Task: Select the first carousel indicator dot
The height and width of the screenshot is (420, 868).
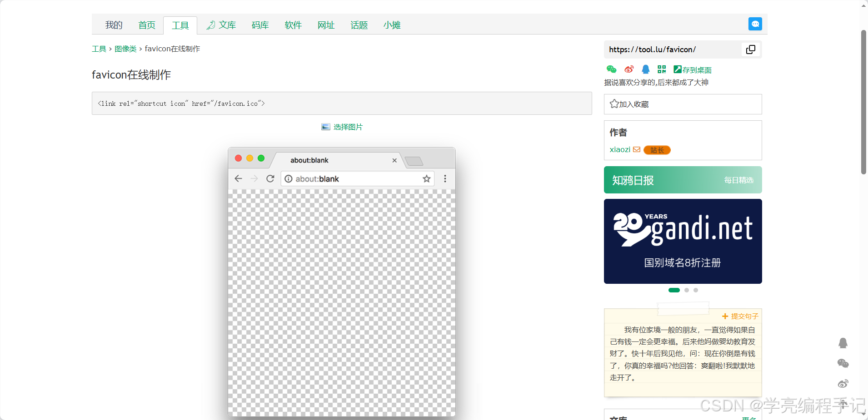Action: click(674, 290)
